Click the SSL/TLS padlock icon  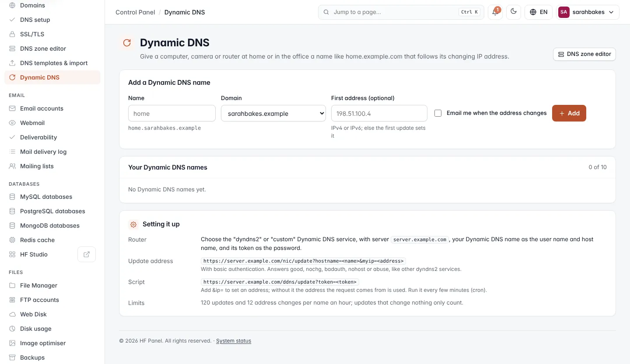pos(12,34)
